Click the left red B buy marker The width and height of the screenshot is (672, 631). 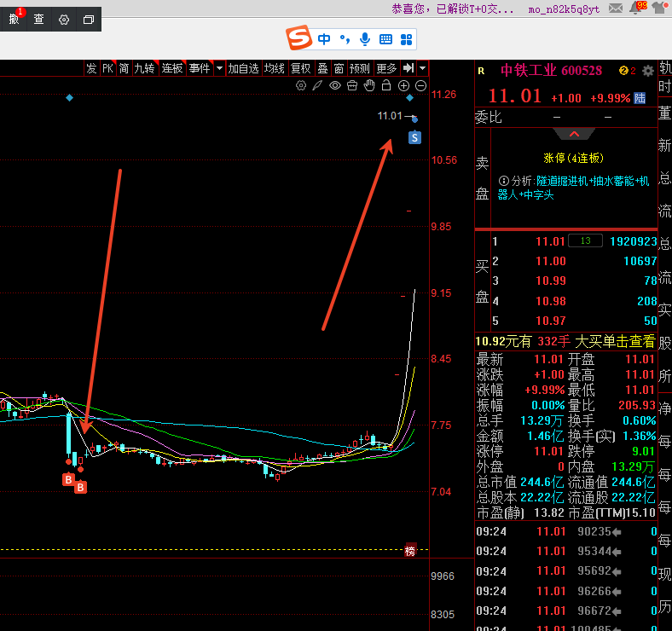(x=68, y=480)
